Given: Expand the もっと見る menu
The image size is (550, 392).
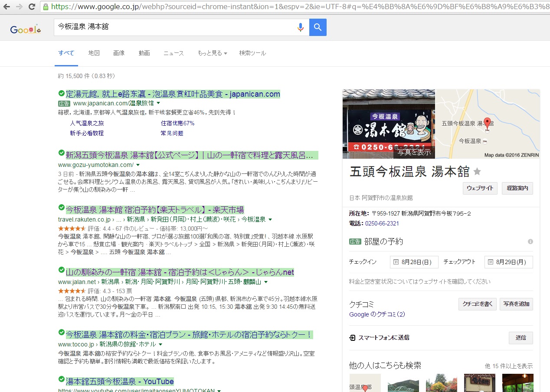Looking at the screenshot, I should coord(212,53).
